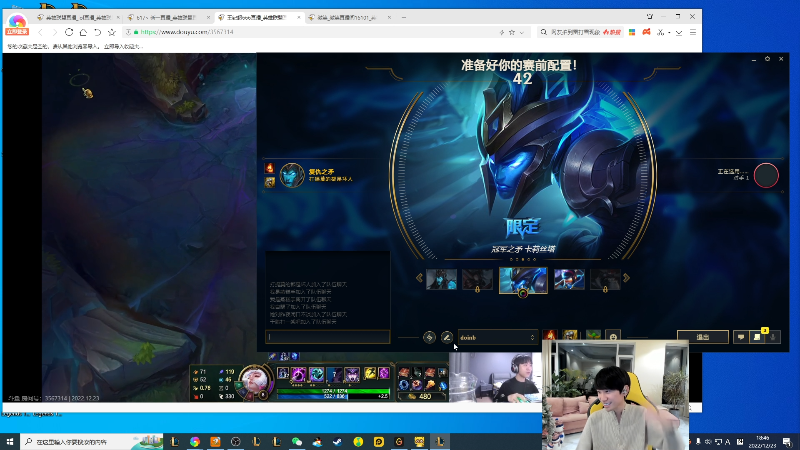Open the doinb rune page dropdown
Image resolution: width=800 pixels, height=450 pixels.
coord(497,337)
